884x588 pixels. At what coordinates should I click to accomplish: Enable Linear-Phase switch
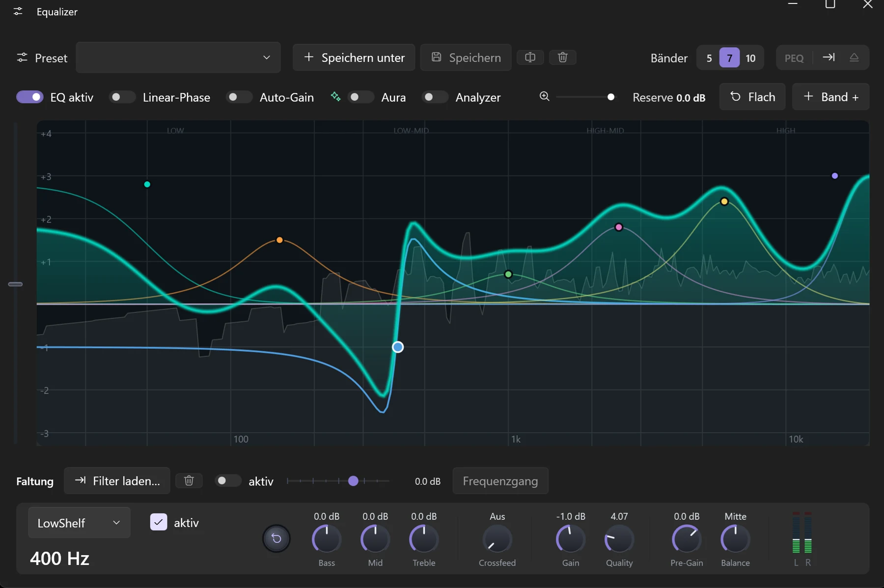point(122,97)
